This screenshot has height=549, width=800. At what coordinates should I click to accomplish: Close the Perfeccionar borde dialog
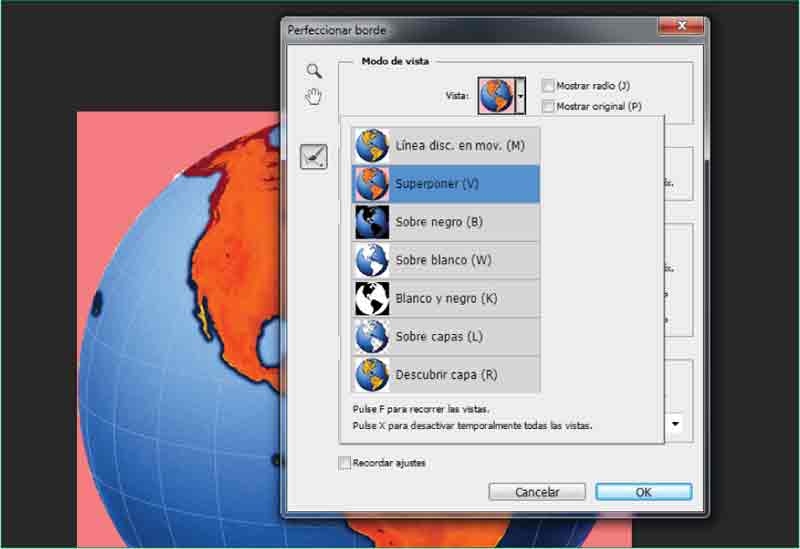tap(683, 27)
